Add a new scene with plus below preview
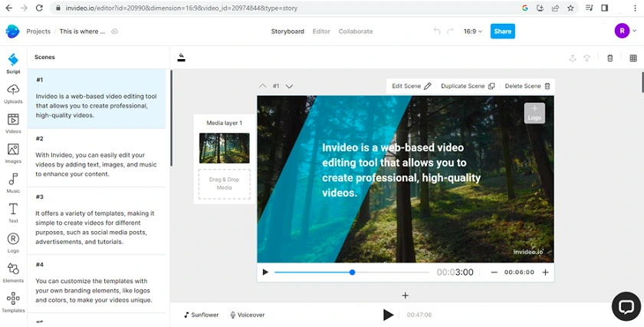 pos(405,296)
